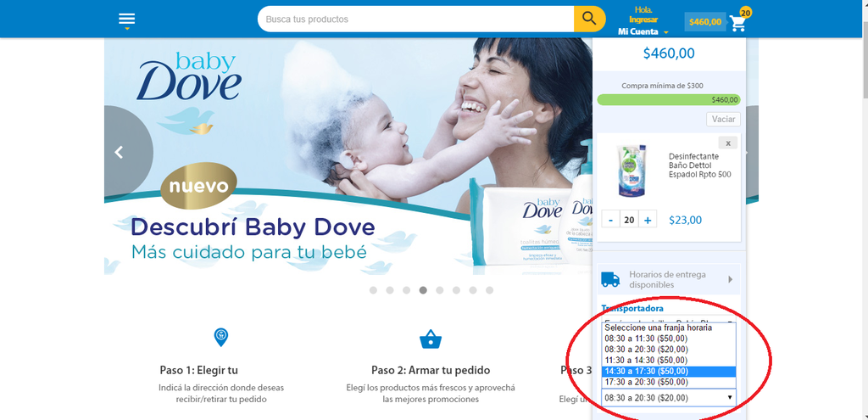Click the previous slide arrow on banner
Screen dimensions: 868x420
click(x=120, y=152)
